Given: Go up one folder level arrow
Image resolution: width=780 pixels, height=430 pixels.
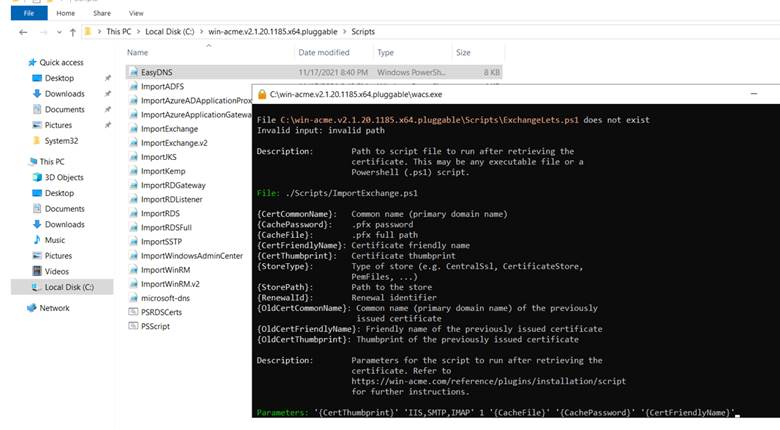Looking at the screenshot, I should click(73, 32).
